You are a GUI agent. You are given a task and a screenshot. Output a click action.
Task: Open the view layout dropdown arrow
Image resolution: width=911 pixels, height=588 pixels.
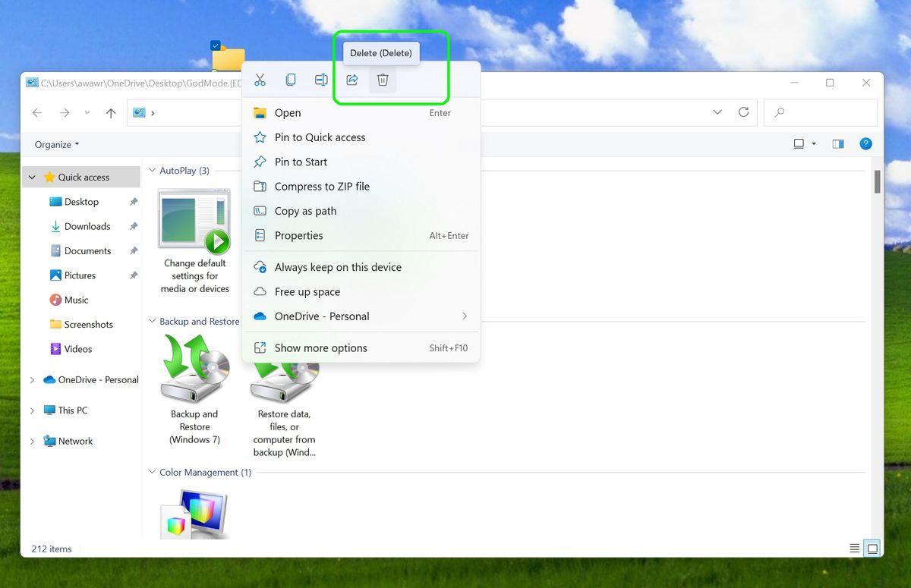[812, 143]
